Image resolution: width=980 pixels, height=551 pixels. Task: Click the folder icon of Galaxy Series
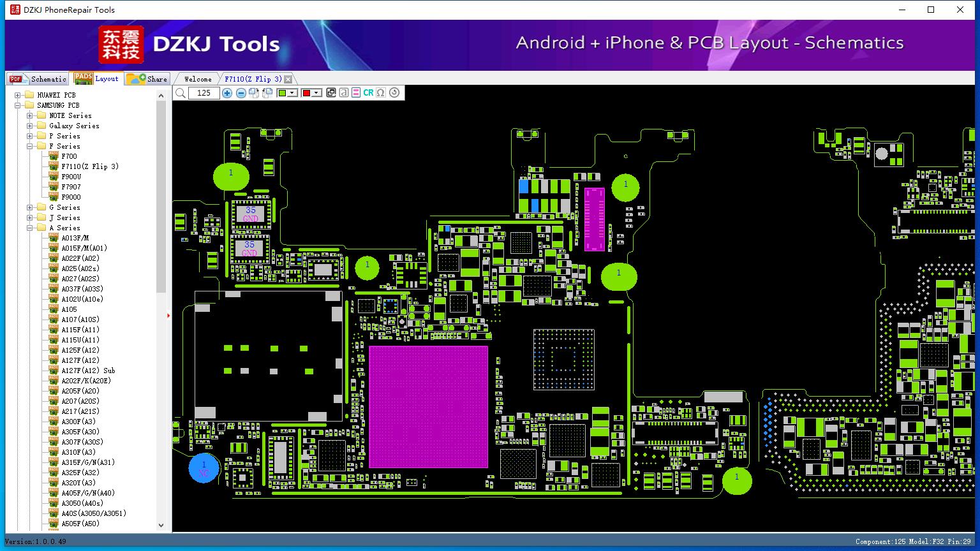pyautogui.click(x=41, y=126)
